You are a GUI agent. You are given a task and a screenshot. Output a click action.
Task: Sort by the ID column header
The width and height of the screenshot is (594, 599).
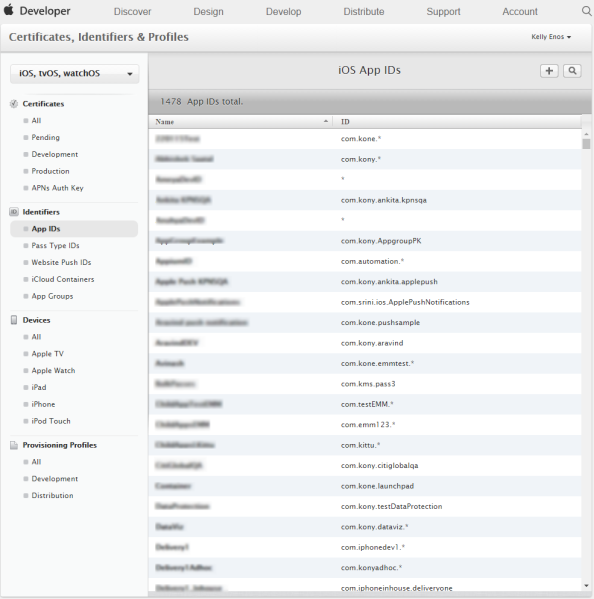tap(457, 121)
